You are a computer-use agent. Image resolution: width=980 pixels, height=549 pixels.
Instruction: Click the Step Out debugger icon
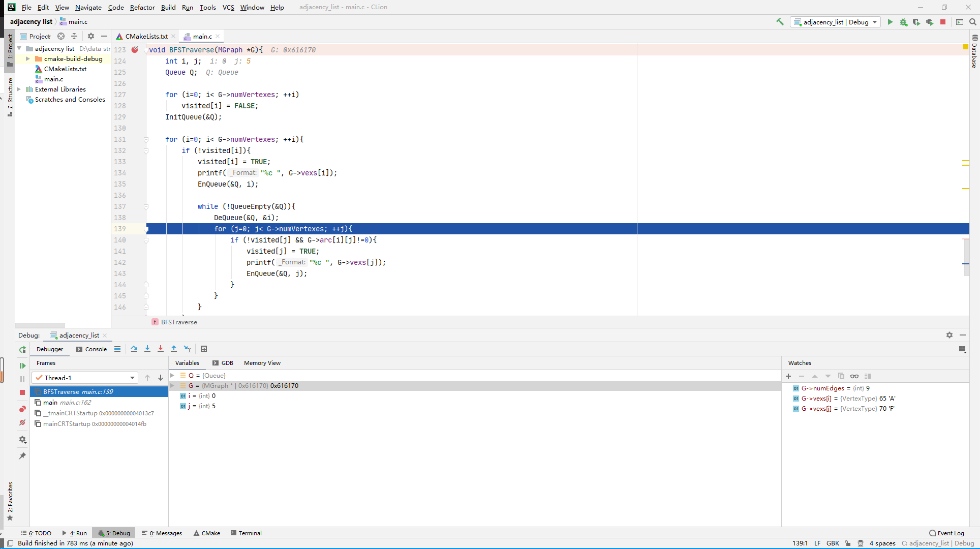point(174,349)
